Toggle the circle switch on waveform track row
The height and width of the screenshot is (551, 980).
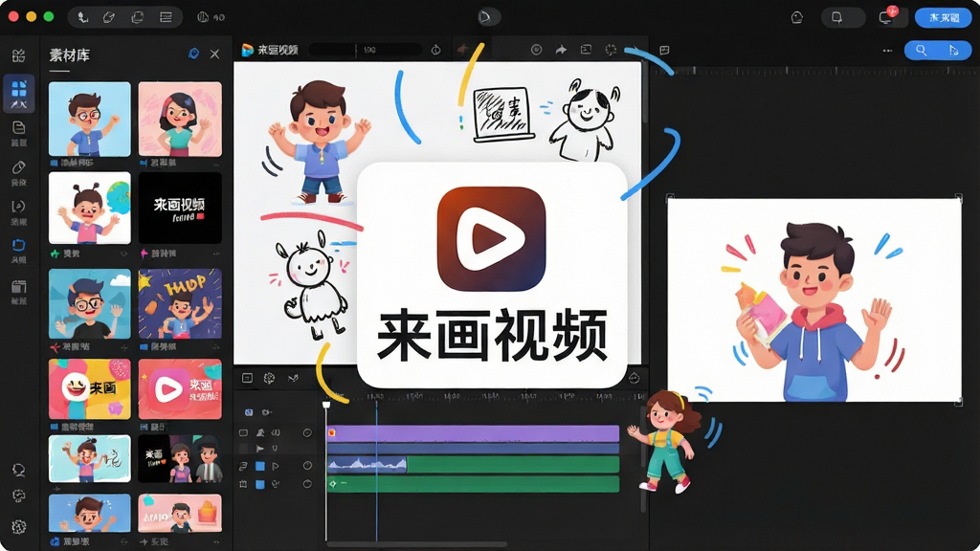coord(307,466)
